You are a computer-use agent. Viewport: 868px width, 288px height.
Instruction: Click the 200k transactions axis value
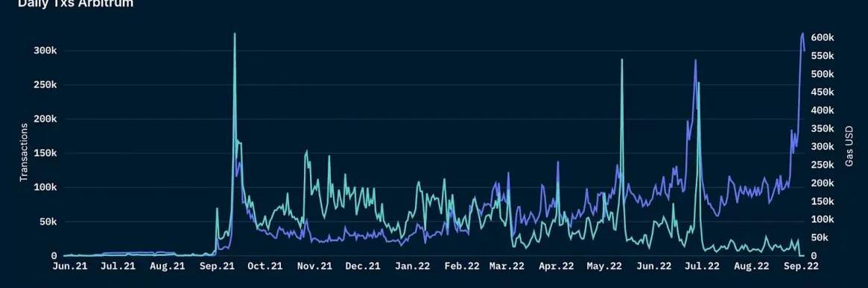click(46, 119)
